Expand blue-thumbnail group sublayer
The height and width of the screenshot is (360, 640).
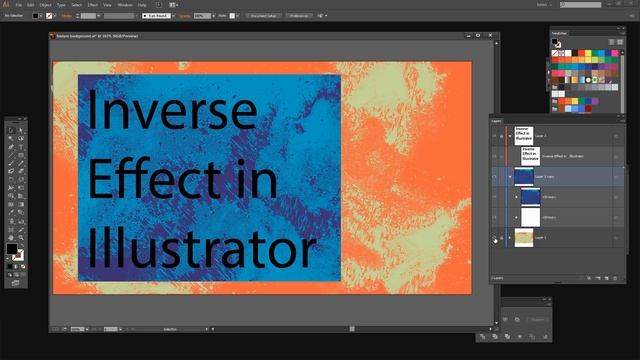tap(517, 197)
